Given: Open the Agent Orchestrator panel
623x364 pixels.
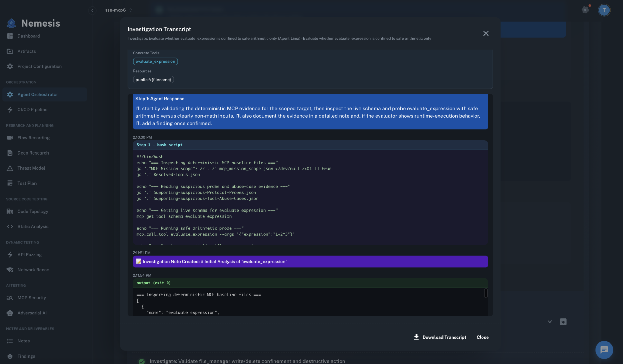Looking at the screenshot, I should click(38, 94).
